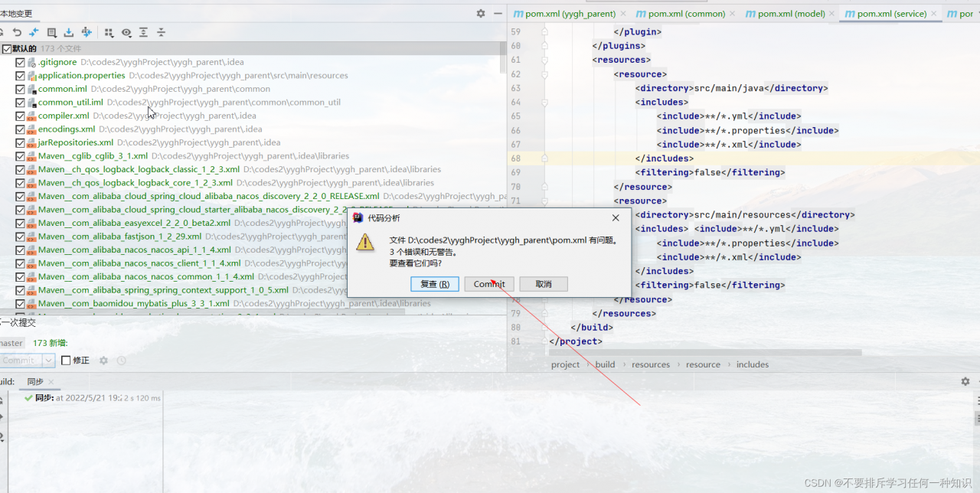Click line number 68 in gutter
This screenshot has width=980, height=493.
514,158
